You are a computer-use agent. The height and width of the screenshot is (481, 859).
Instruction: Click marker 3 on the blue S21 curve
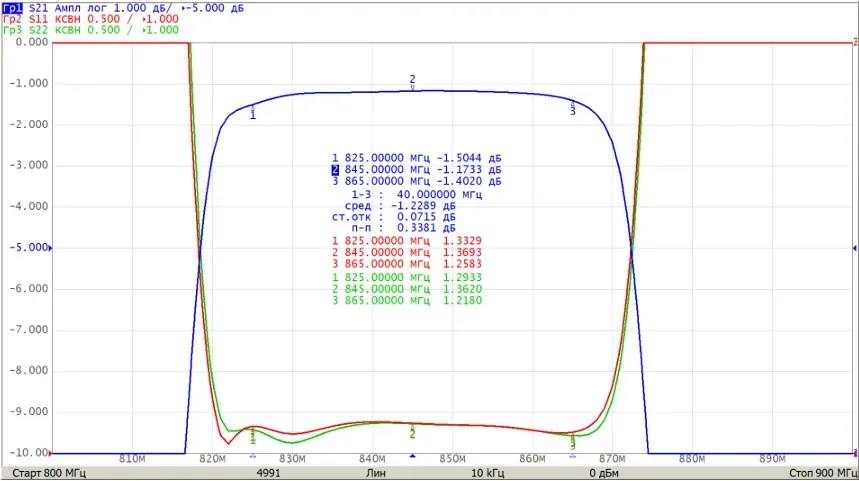(x=572, y=108)
